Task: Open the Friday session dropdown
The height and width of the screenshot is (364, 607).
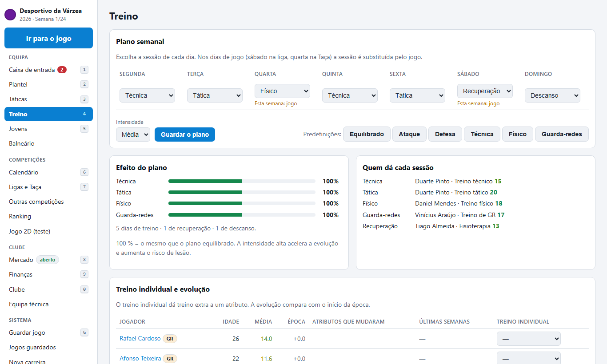Action: click(417, 95)
